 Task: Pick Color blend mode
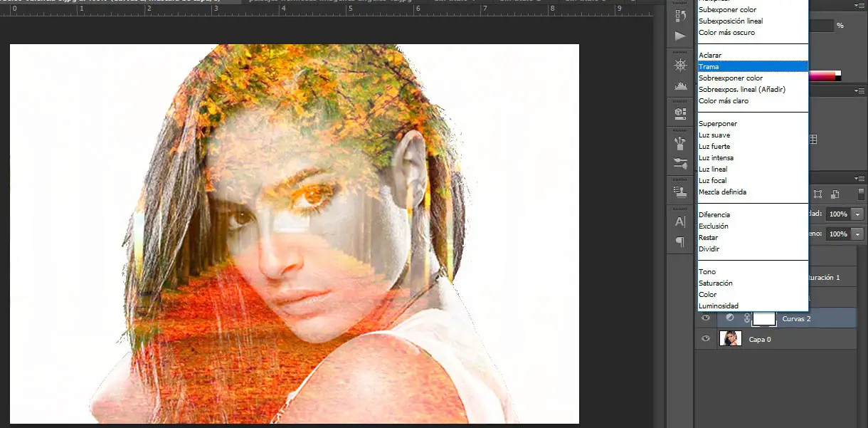(x=752, y=294)
